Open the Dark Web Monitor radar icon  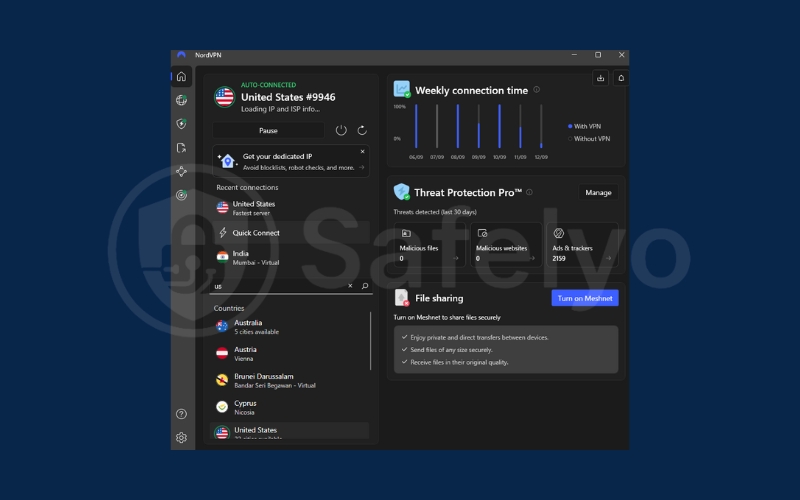point(181,195)
